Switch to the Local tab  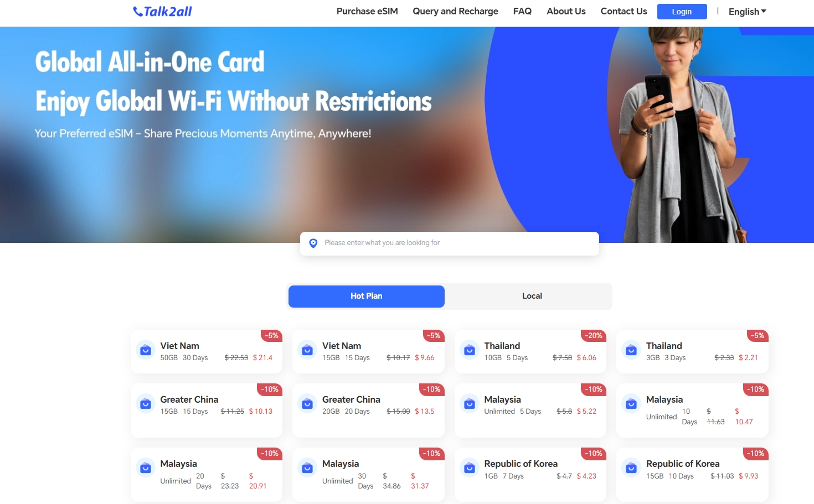(532, 296)
